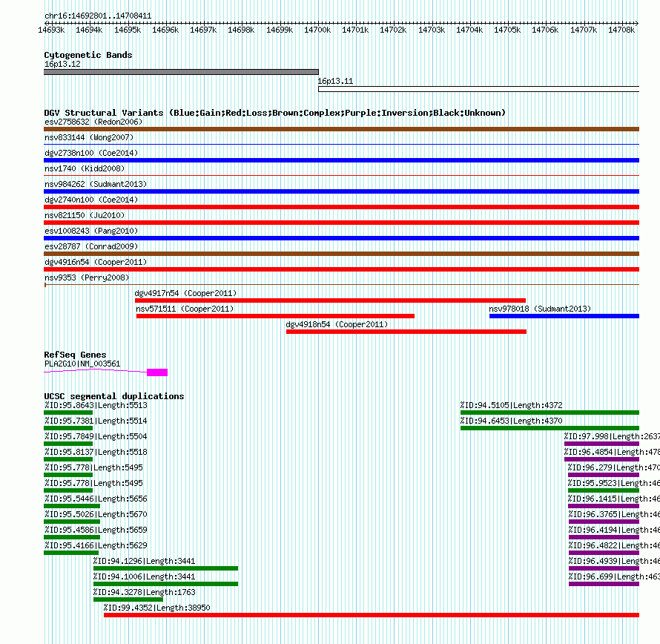Click duplication %ID:94.3278|Length:1763

[144, 592]
